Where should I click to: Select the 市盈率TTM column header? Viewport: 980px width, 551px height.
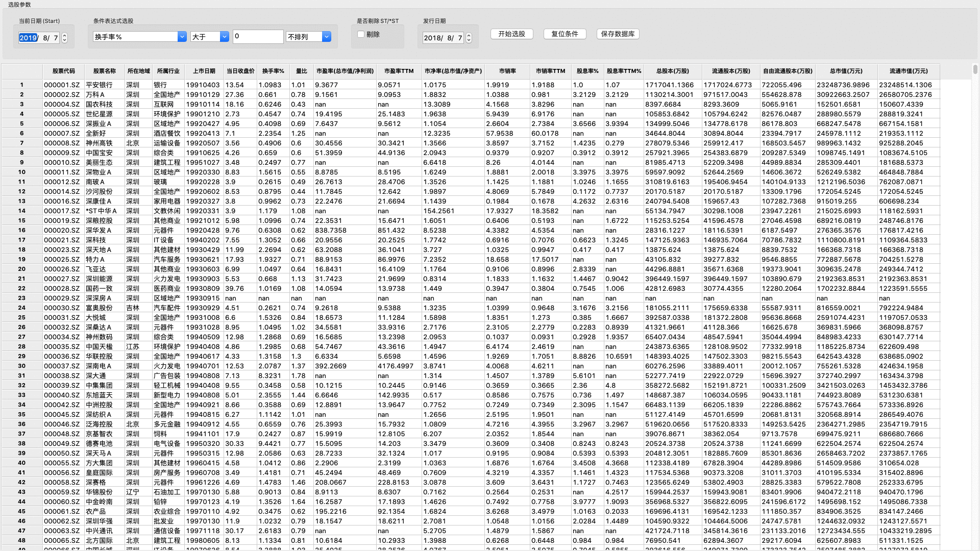399,71
